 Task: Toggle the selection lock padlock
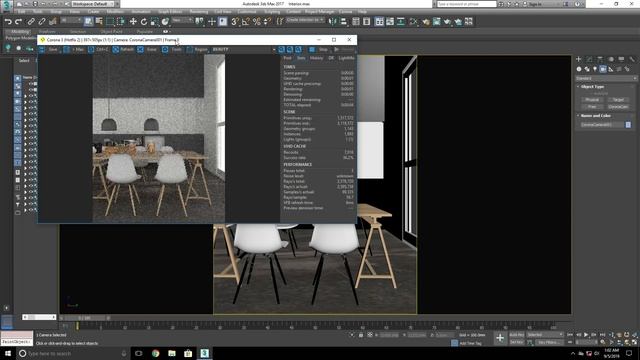pos(361,335)
